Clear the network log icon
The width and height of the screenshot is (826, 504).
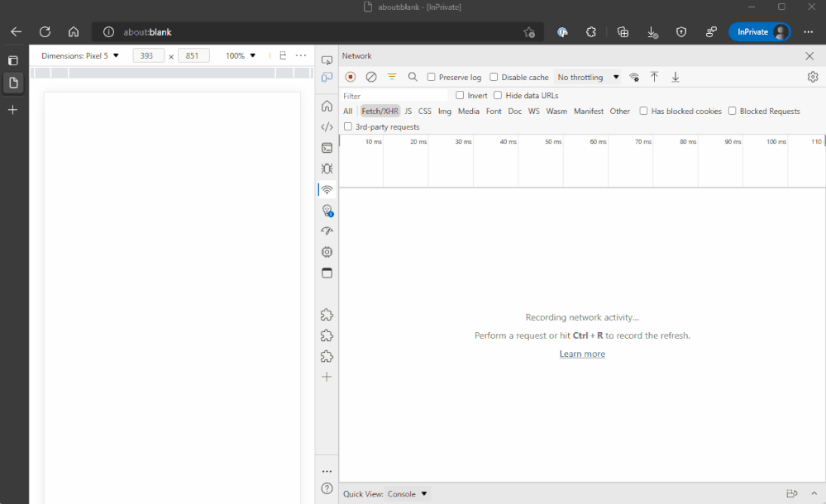point(371,77)
